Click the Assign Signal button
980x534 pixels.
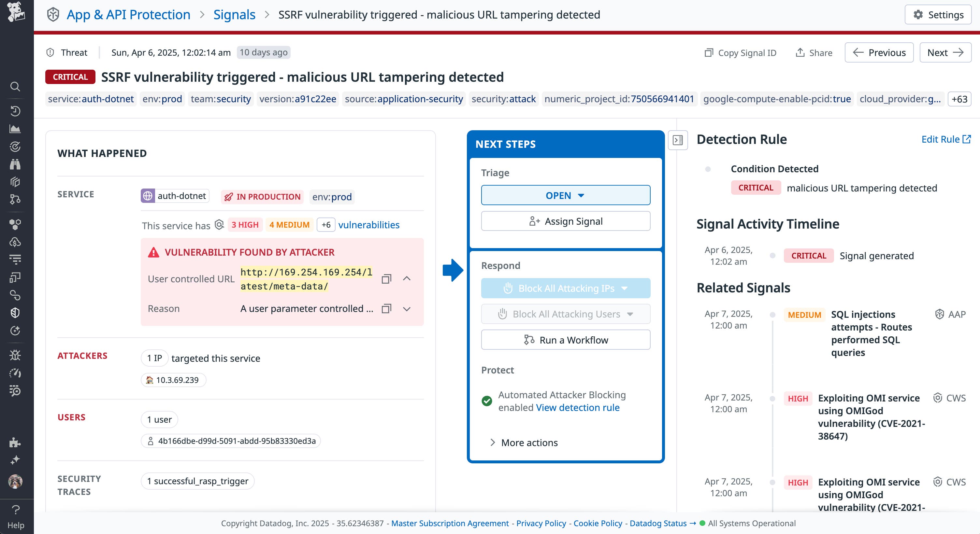click(x=565, y=221)
